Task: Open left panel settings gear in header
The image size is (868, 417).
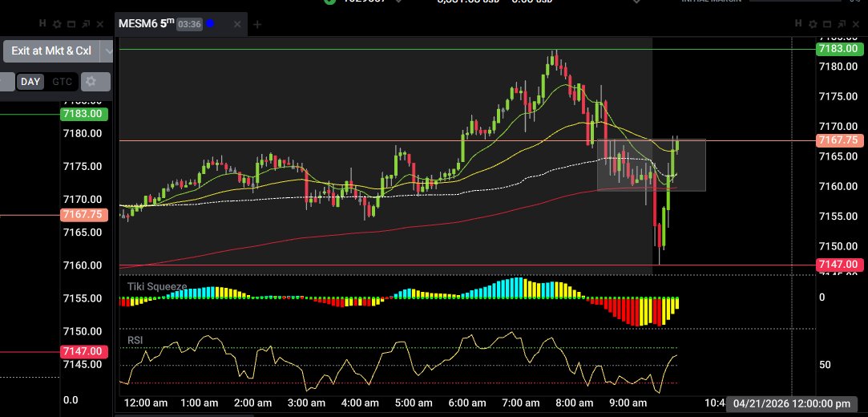Action: point(57,24)
